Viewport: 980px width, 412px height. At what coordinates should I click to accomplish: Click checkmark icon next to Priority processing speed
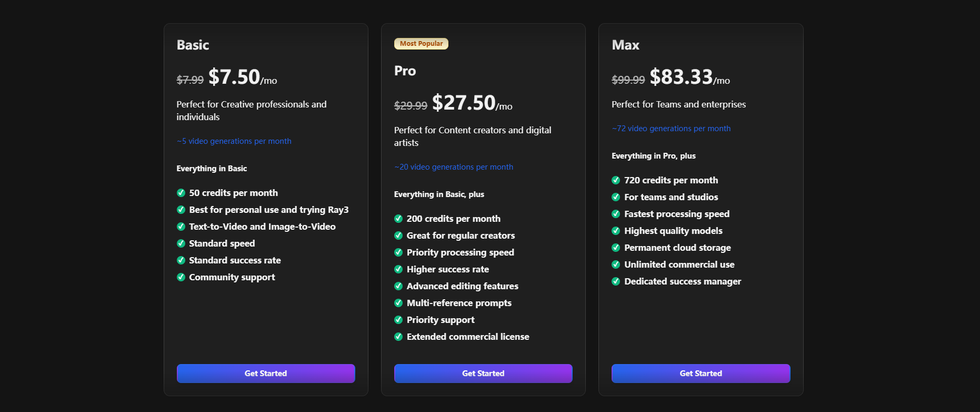398,252
